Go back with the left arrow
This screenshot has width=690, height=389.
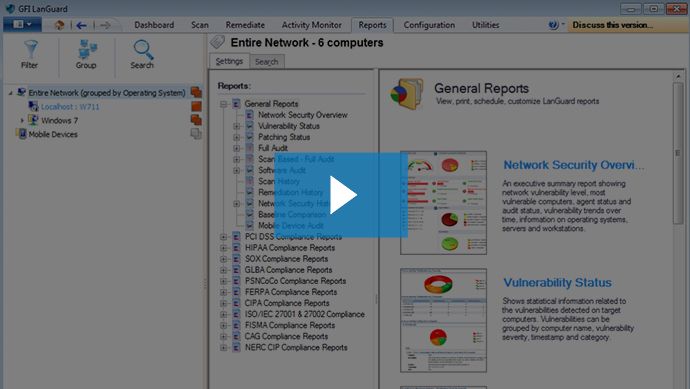81,25
